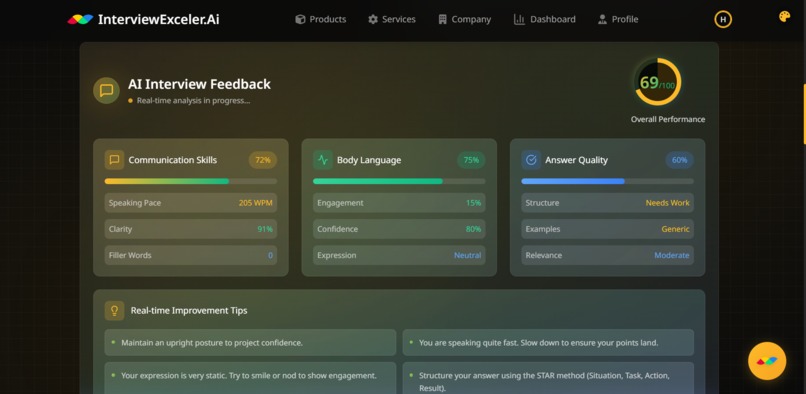The height and width of the screenshot is (394, 806).
Task: Click the STAR method tip
Action: point(548,378)
